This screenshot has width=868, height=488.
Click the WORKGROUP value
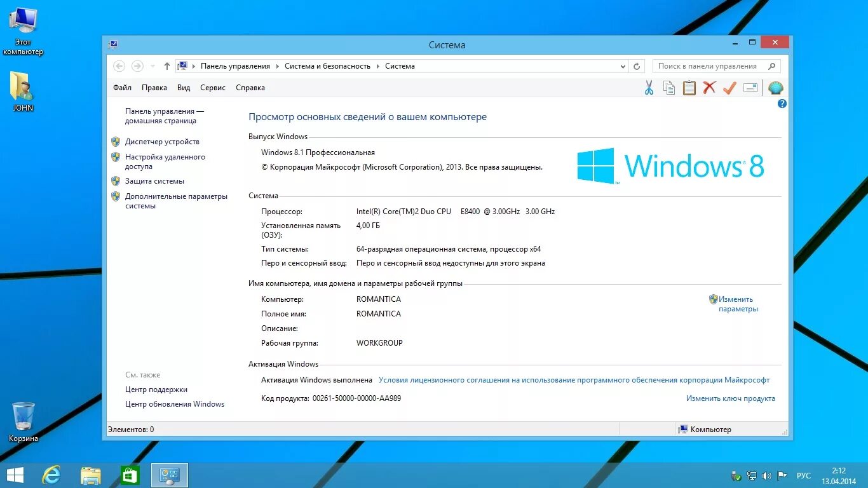coord(379,343)
